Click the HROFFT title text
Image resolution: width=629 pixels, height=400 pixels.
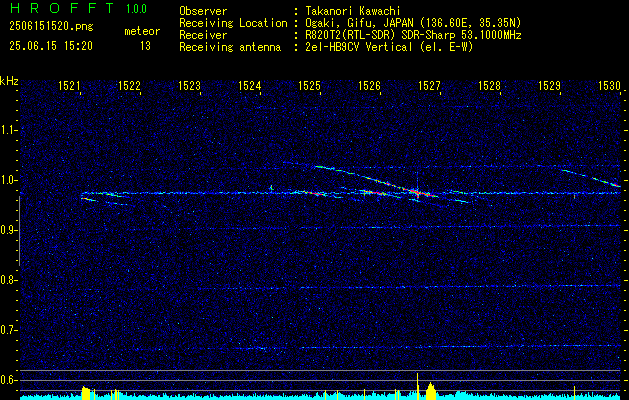click(x=62, y=8)
